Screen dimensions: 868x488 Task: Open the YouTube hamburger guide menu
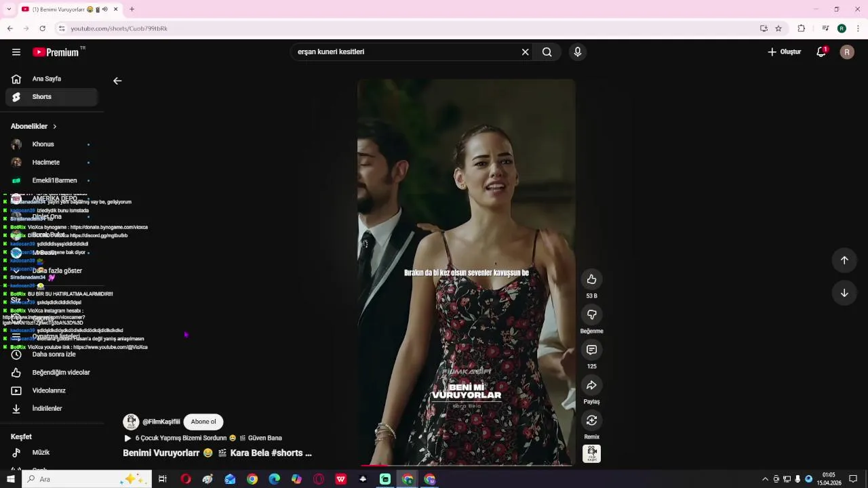(x=16, y=52)
